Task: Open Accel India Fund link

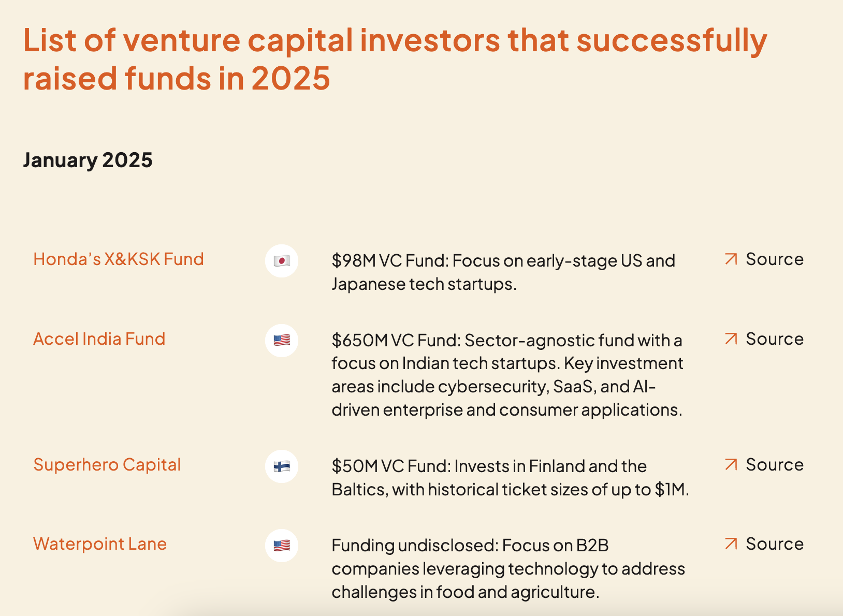Action: point(99,339)
